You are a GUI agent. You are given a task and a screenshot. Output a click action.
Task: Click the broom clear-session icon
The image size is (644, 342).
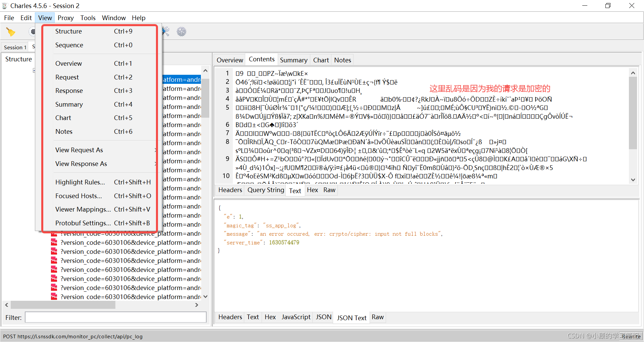click(11, 32)
